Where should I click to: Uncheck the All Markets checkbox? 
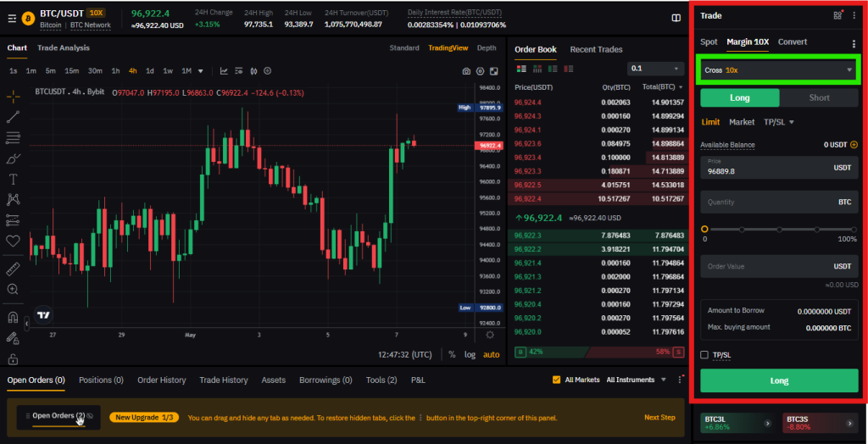pyautogui.click(x=556, y=380)
